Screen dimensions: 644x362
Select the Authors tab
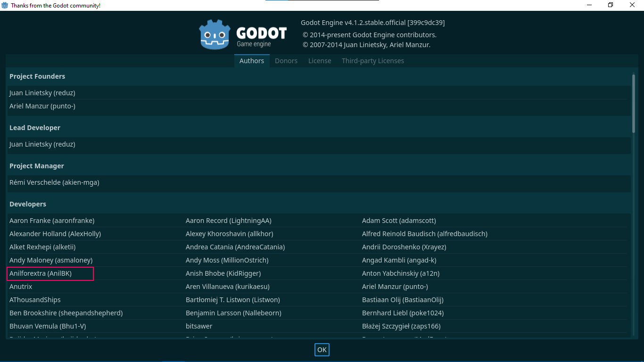(252, 61)
